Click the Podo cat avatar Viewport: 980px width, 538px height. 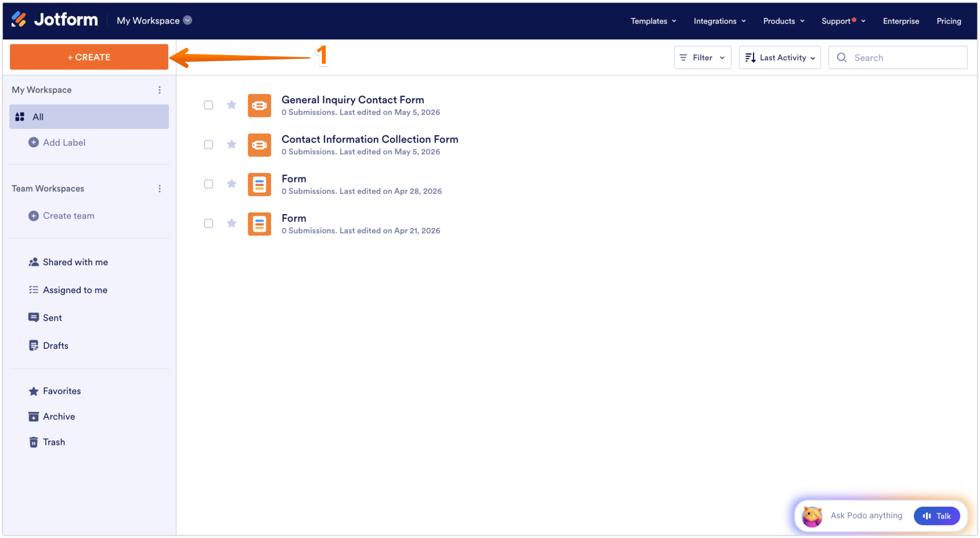(812, 517)
